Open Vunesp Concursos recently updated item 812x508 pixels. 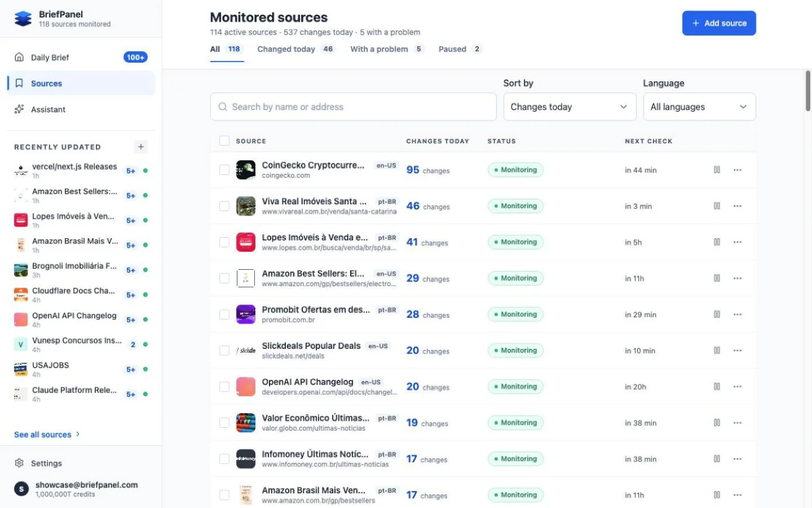point(81,344)
